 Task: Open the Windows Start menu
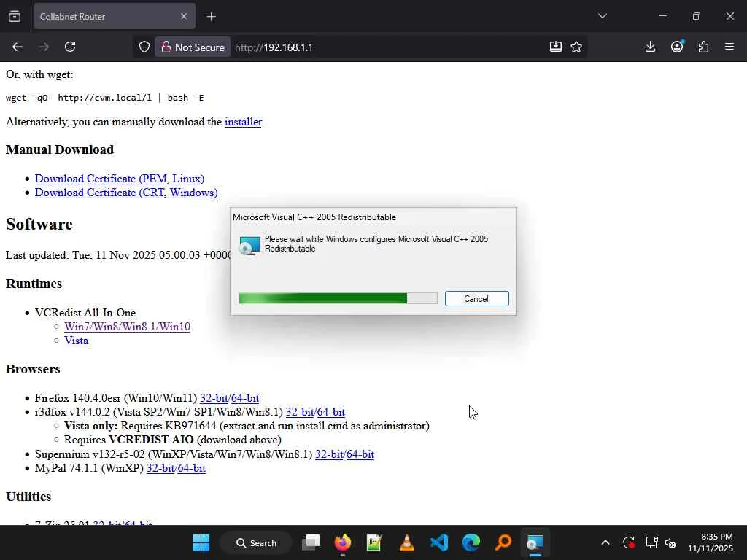pyautogui.click(x=201, y=542)
